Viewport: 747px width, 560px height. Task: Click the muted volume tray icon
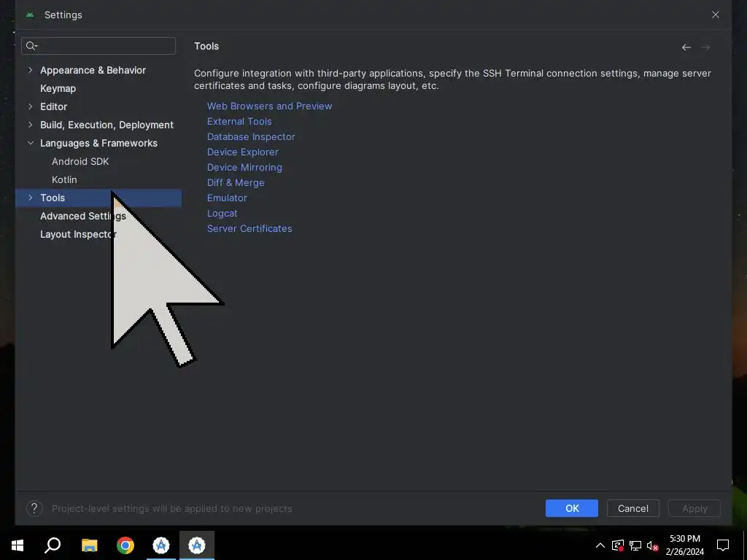652,545
